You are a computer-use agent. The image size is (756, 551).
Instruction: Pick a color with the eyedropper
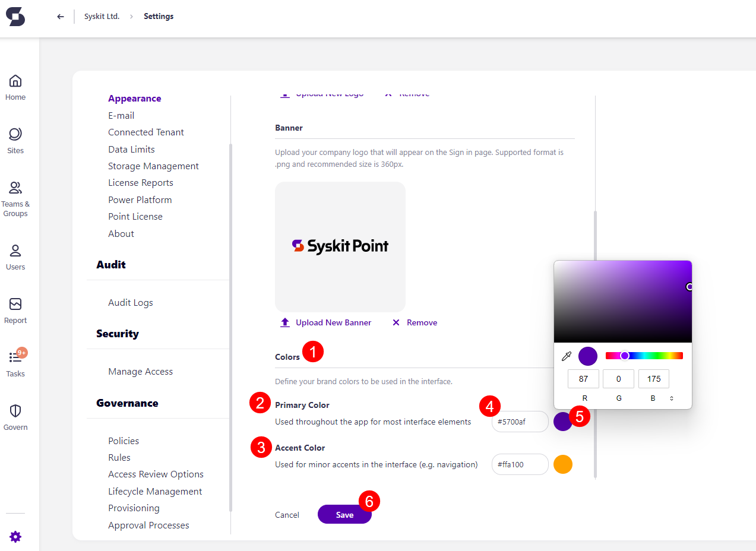(567, 356)
